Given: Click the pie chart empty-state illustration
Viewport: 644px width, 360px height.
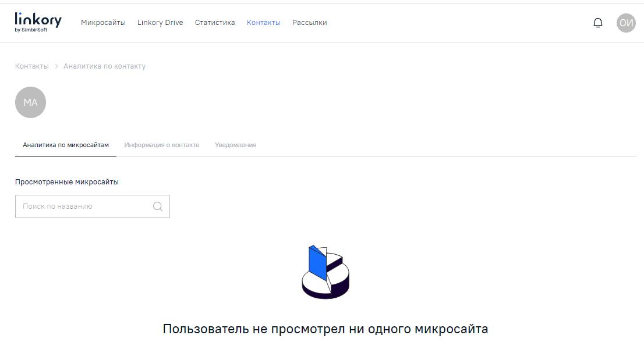Looking at the screenshot, I should pyautogui.click(x=324, y=270).
